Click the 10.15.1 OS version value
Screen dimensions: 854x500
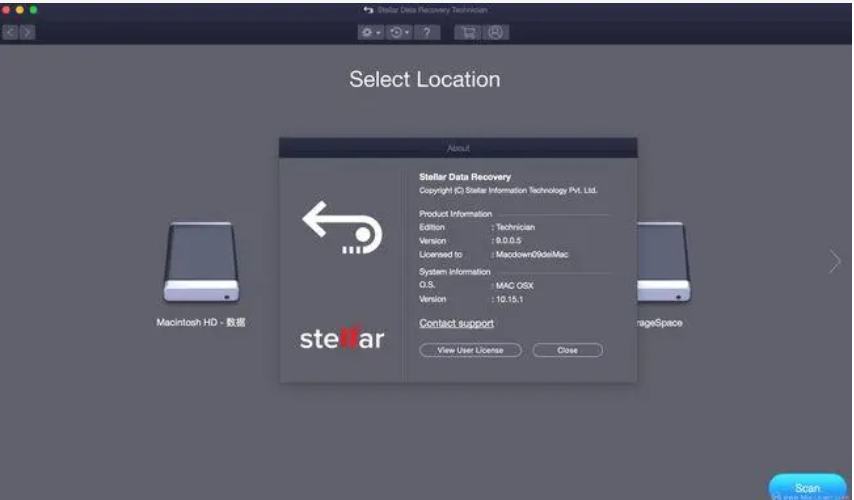coord(509,299)
